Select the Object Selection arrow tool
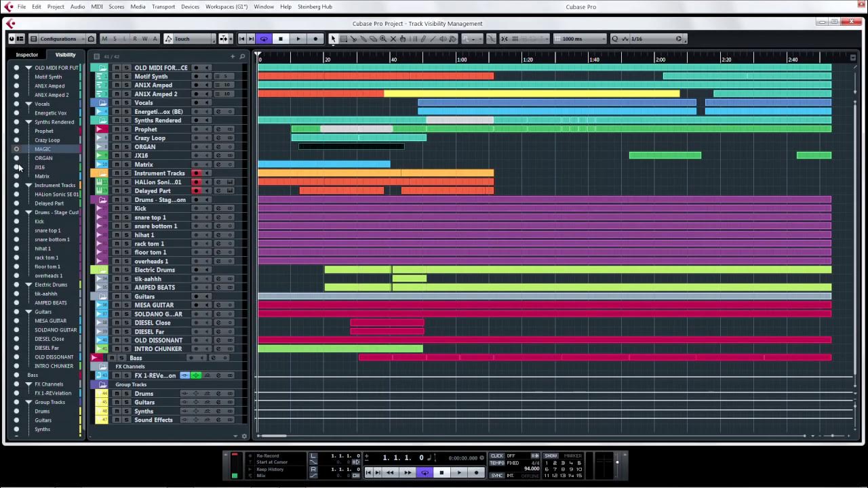Viewport: 868px width, 488px height. click(x=333, y=39)
